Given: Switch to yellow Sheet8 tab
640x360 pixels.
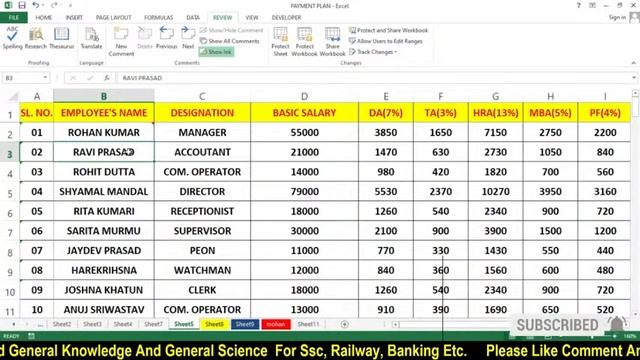Looking at the screenshot, I should (x=214, y=324).
